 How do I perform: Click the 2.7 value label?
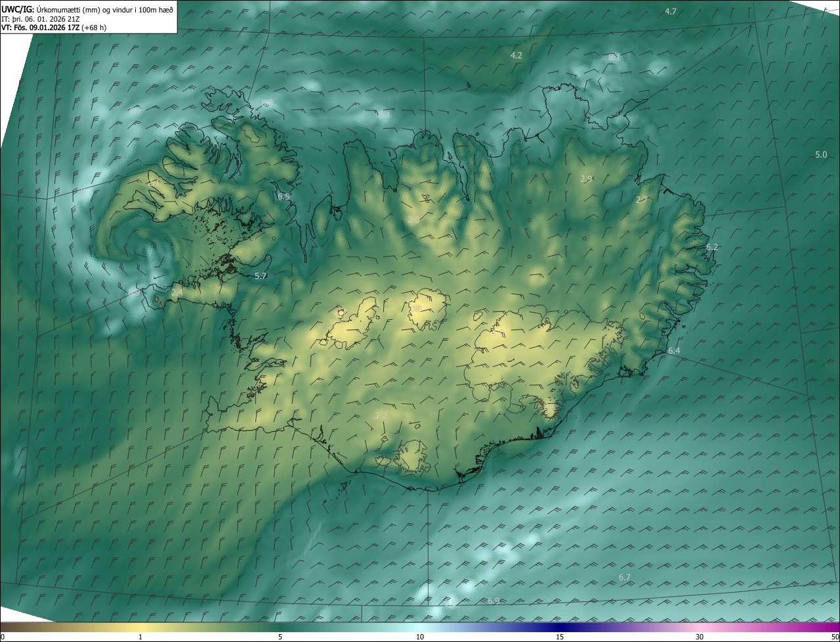642,200
